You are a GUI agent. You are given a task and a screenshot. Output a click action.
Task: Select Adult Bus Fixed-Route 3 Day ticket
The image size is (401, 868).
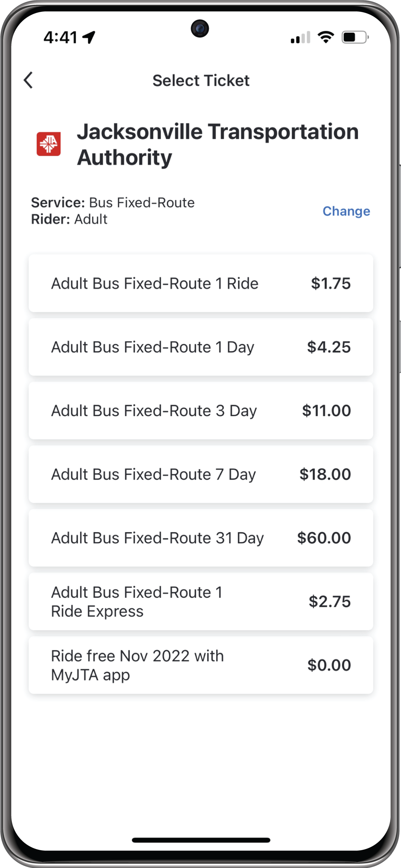coord(201,411)
